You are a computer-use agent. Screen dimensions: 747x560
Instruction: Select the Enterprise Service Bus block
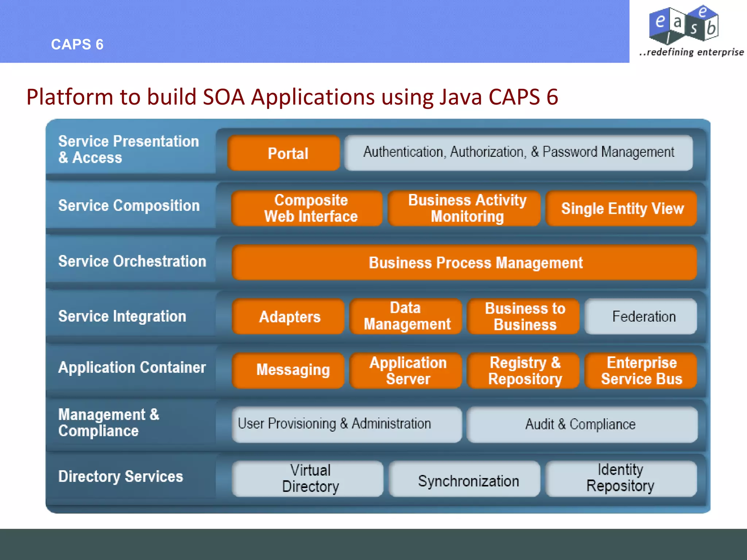pyautogui.click(x=641, y=370)
